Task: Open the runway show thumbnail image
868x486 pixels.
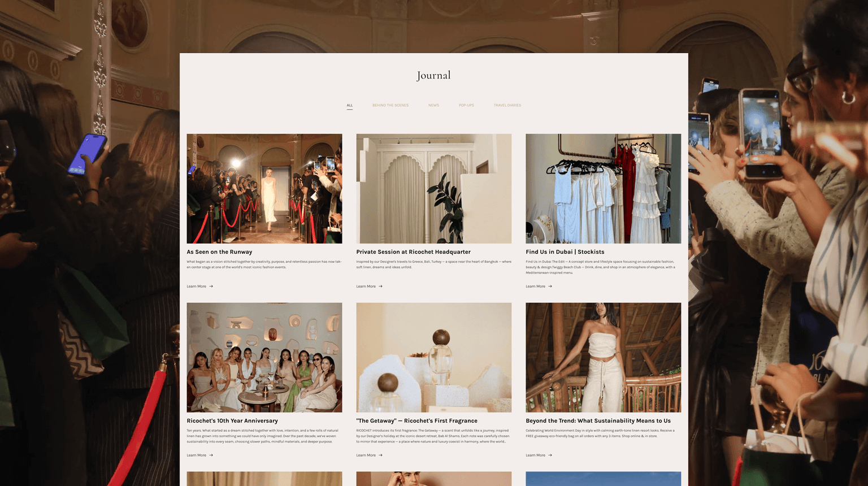Action: 264,189
